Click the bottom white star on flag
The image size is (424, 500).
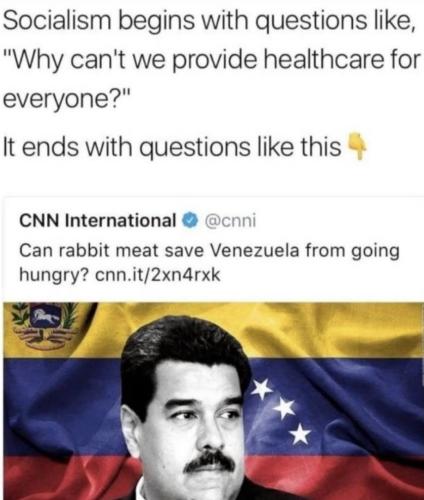(301, 433)
